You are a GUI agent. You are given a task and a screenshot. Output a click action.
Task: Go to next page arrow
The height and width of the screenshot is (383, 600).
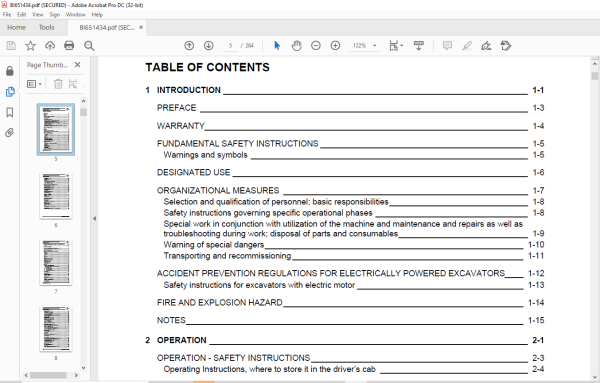pyautogui.click(x=209, y=46)
